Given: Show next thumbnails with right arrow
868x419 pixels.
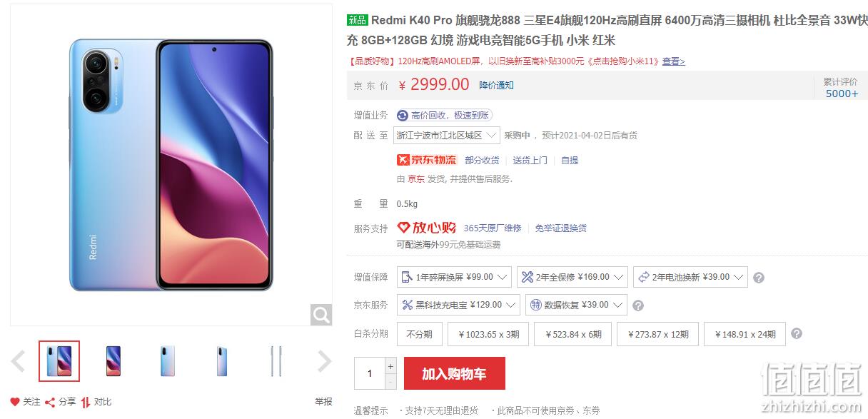Looking at the screenshot, I should (324, 361).
